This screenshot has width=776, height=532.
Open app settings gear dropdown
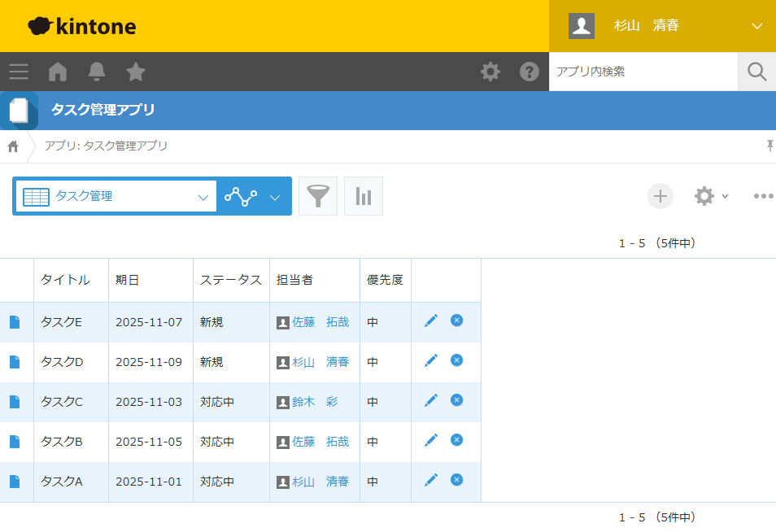point(711,196)
